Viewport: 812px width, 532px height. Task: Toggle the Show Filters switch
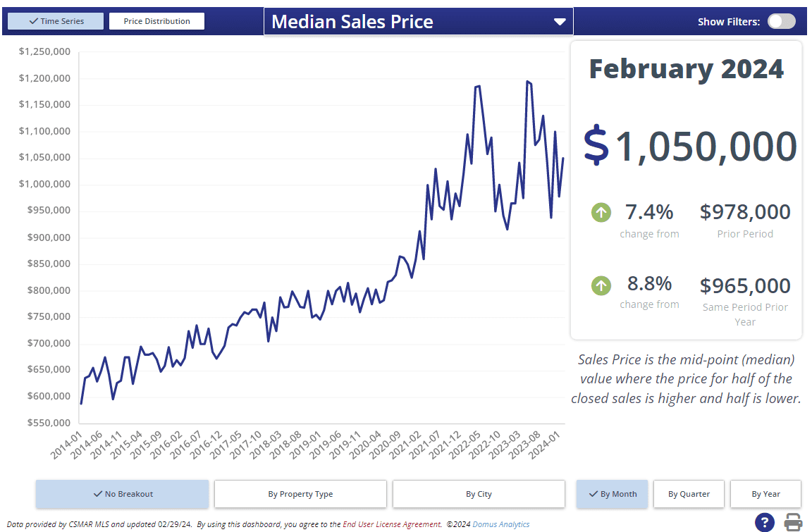tap(781, 21)
